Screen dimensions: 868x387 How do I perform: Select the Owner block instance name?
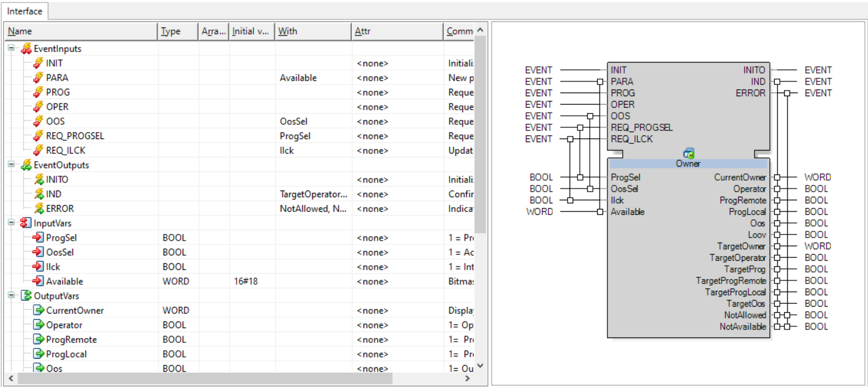[x=688, y=163]
